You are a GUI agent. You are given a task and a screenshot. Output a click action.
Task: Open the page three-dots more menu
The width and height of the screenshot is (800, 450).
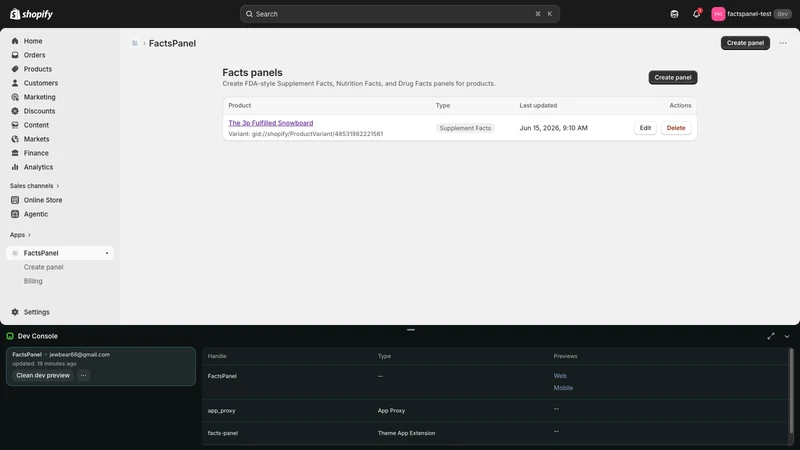click(x=783, y=43)
